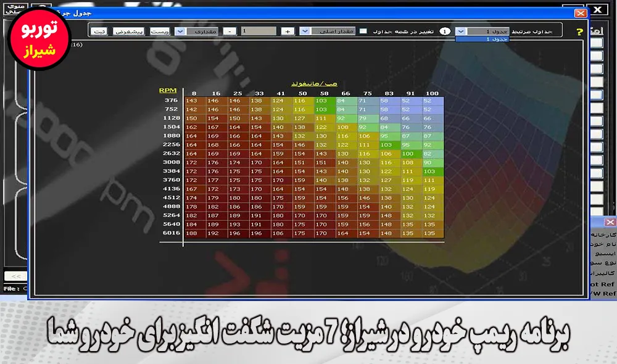
Task: Click the "+" increment icon on the toolbar
Action: (x=287, y=30)
